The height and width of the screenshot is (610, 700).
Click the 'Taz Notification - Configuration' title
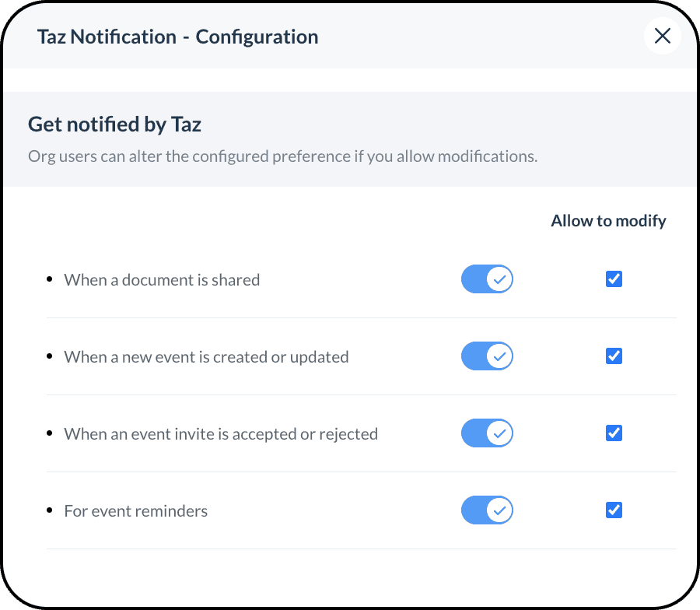click(x=177, y=37)
